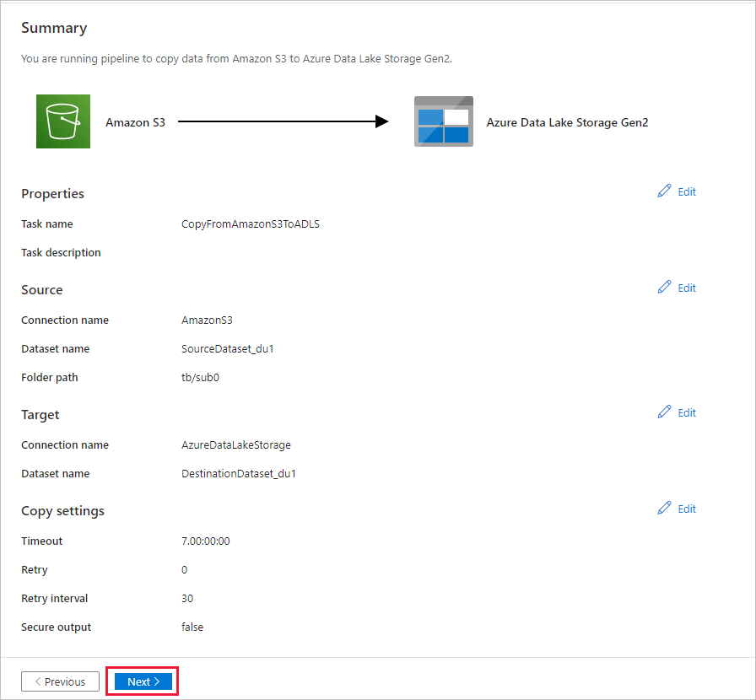Click the Folder path label
Image resolution: width=756 pixels, height=700 pixels.
50,378
